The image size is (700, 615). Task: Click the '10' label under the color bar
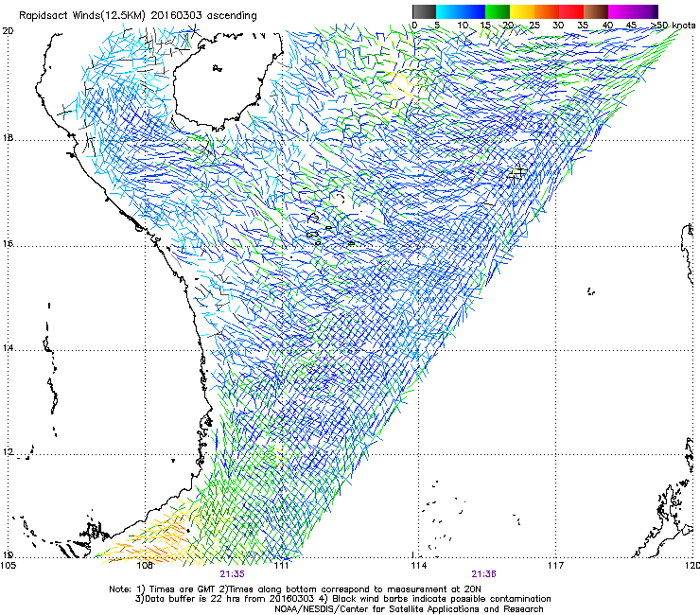pos(463,26)
